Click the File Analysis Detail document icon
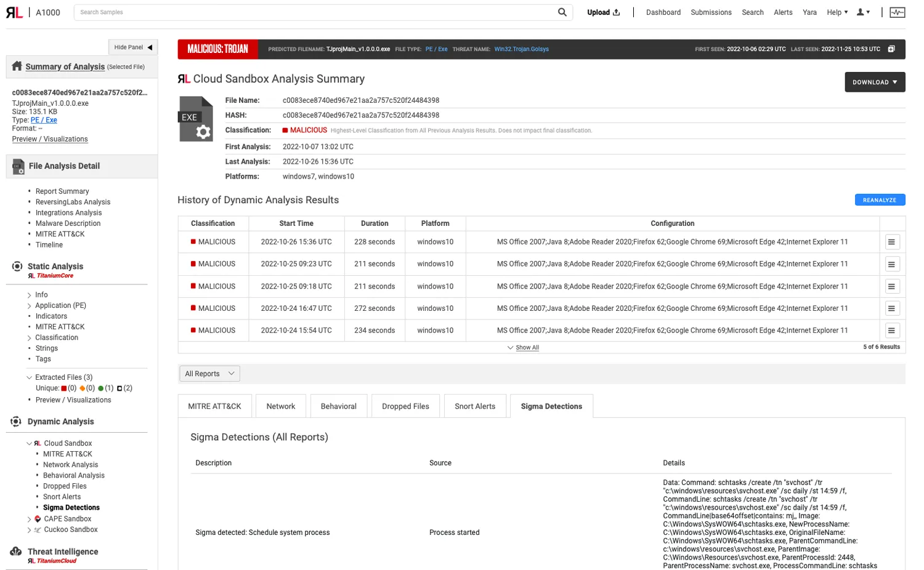This screenshot has width=924, height=570. (x=18, y=166)
